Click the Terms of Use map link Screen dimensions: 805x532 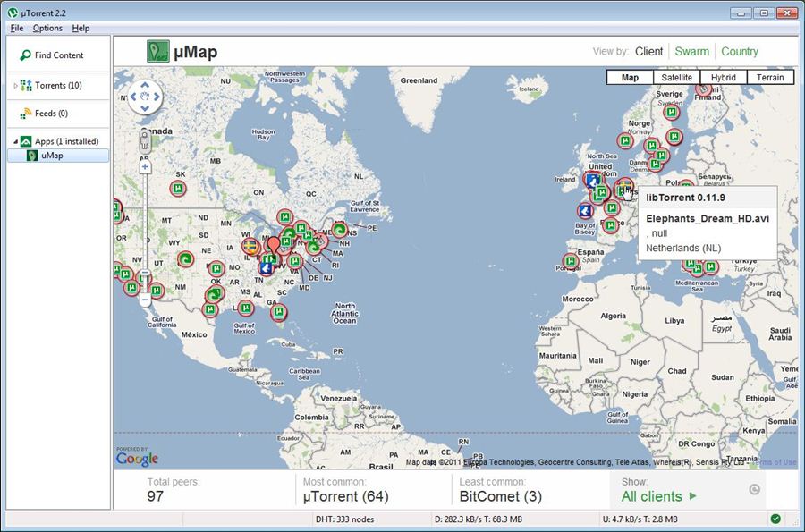coord(775,462)
